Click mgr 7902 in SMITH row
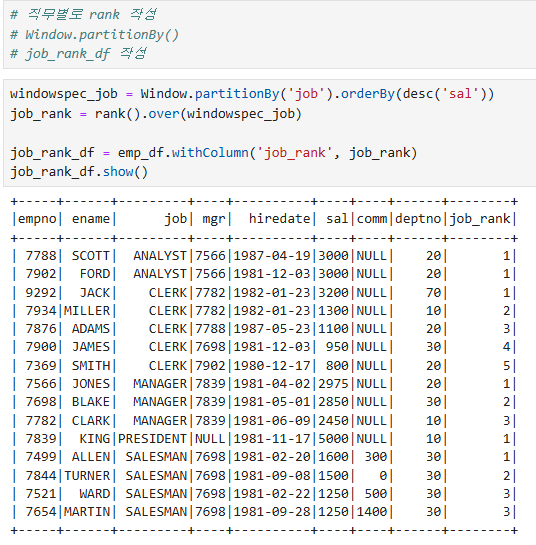 click(x=210, y=366)
